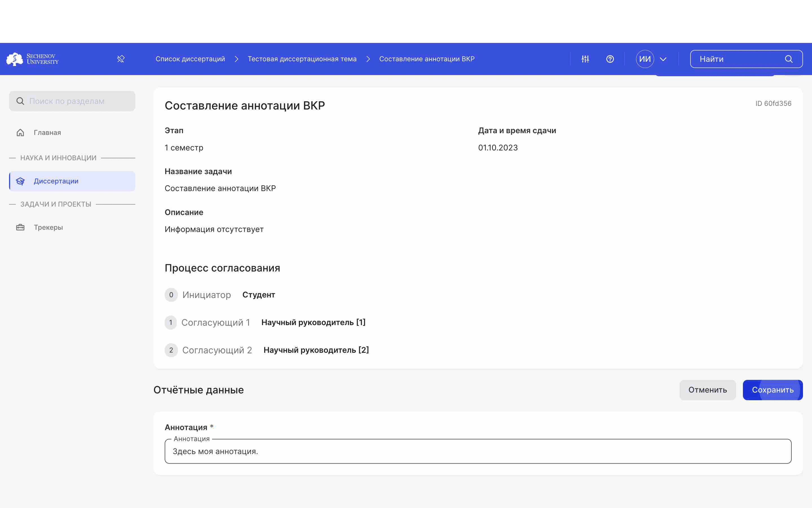Click step 0 Инициатор circle
Screen dimensions: 812x508
[x=171, y=295]
